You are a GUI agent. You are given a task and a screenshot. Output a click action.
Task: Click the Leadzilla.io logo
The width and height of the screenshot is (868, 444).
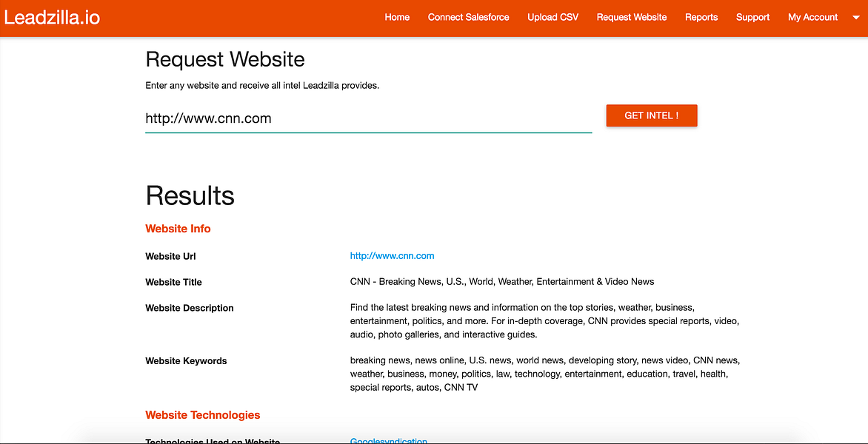pyautogui.click(x=52, y=16)
